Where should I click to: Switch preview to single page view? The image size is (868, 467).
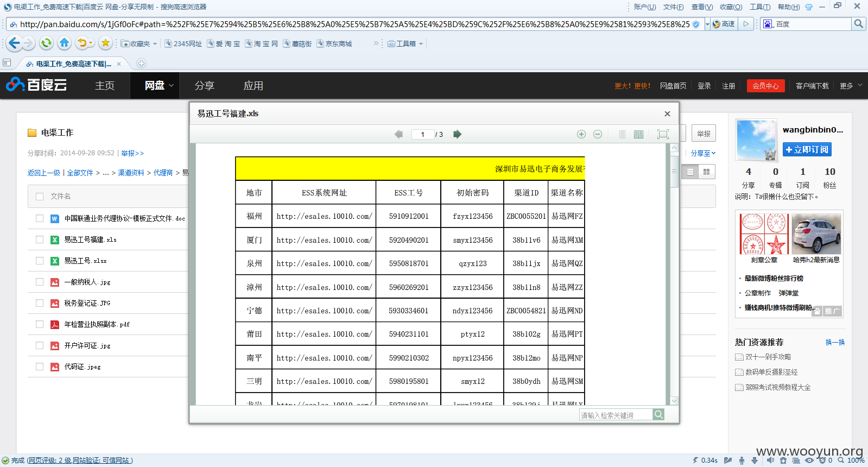[622, 134]
